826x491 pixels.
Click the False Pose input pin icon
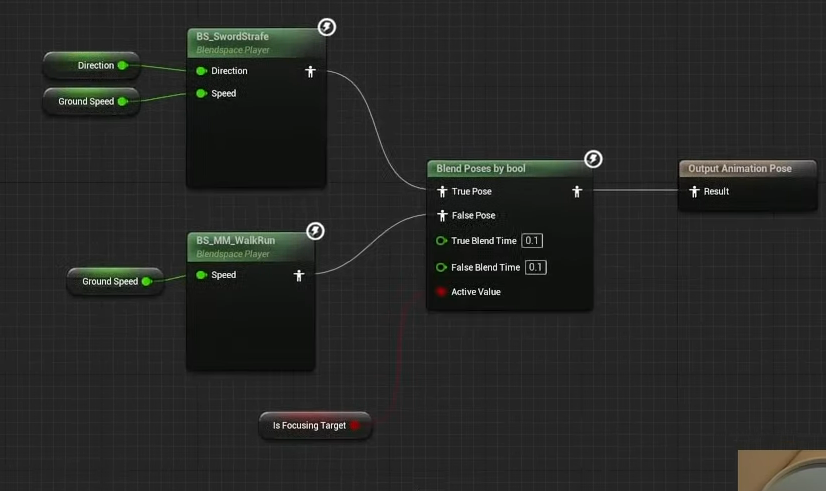coord(442,215)
